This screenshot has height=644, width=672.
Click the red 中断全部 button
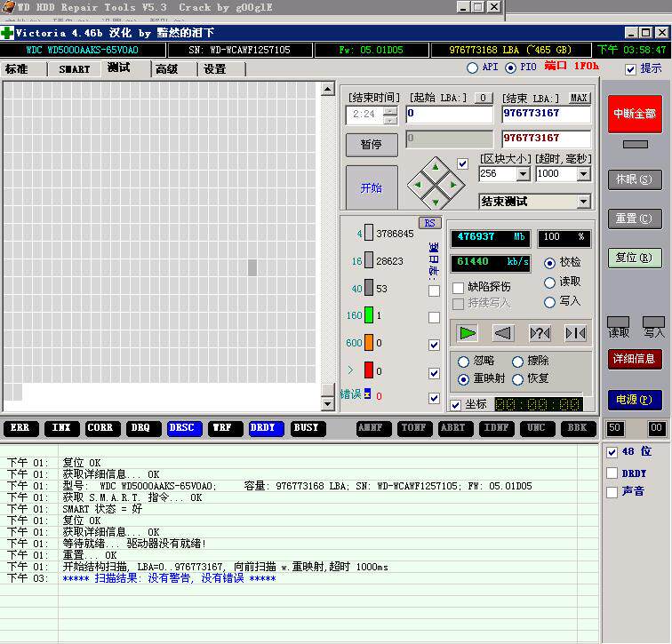[635, 114]
